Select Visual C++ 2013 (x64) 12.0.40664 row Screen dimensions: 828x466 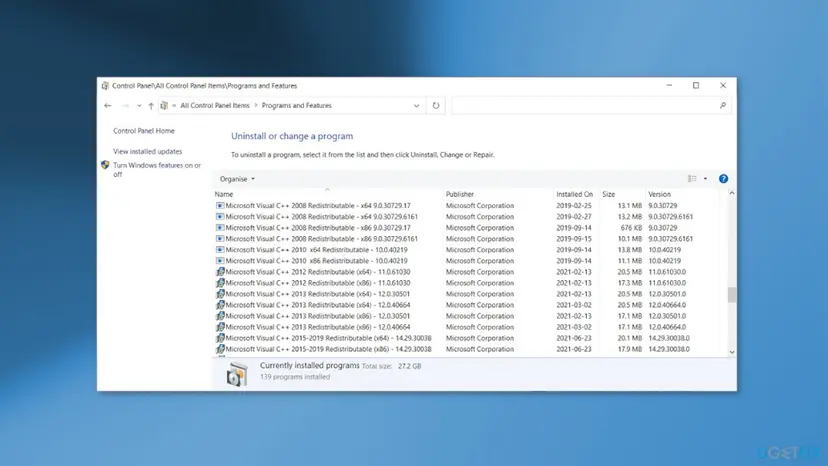tap(466, 305)
